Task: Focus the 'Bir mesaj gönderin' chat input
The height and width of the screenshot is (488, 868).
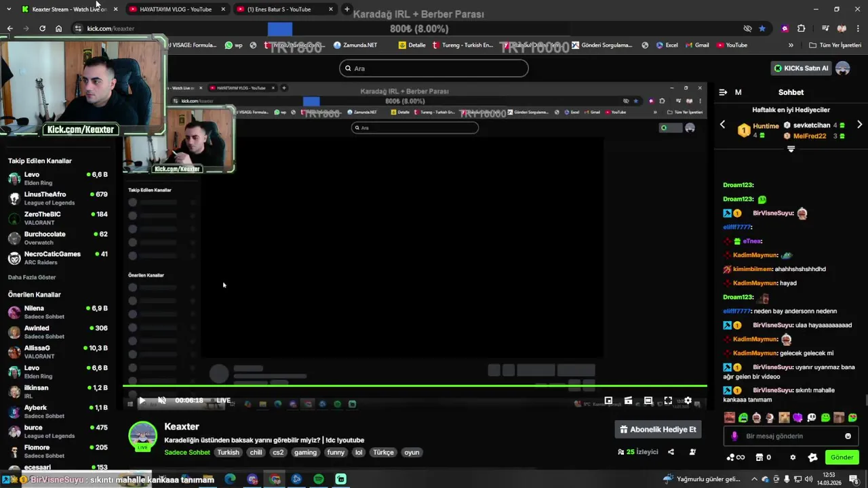Action: 791,436
